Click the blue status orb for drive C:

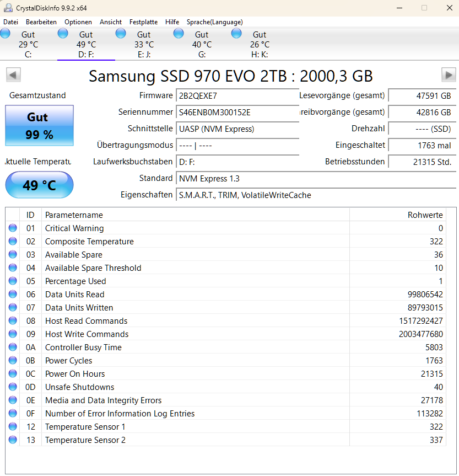point(5,33)
